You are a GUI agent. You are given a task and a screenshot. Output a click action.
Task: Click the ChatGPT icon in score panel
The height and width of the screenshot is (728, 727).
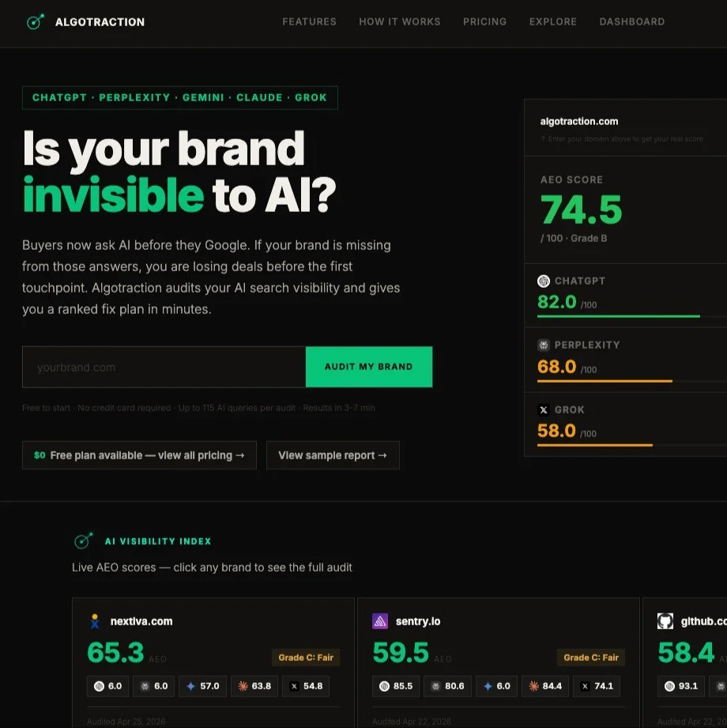point(543,281)
